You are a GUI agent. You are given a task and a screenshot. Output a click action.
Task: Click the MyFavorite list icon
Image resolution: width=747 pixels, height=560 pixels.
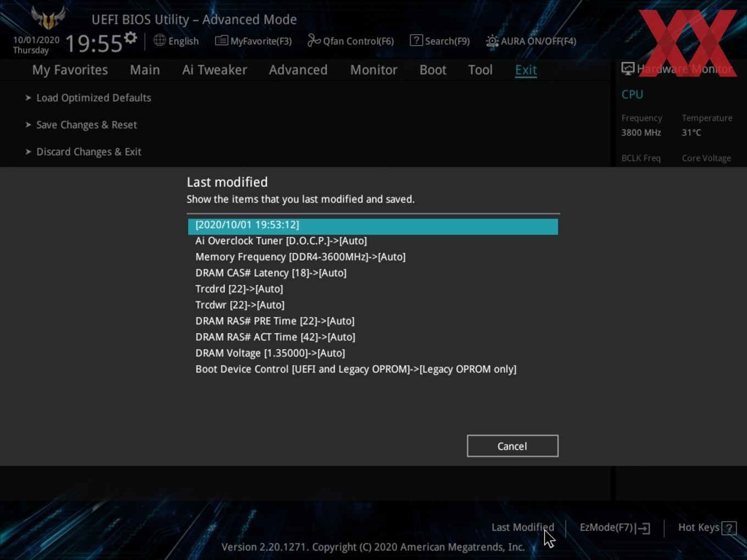(x=221, y=41)
